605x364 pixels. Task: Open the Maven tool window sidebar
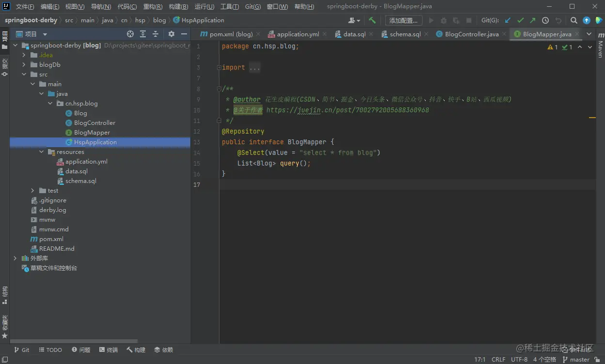[600, 46]
